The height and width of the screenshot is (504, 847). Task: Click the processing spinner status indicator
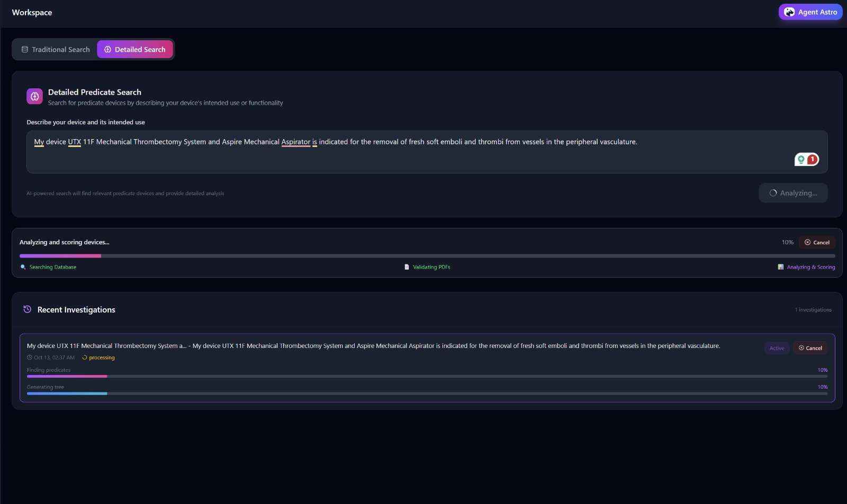85,358
